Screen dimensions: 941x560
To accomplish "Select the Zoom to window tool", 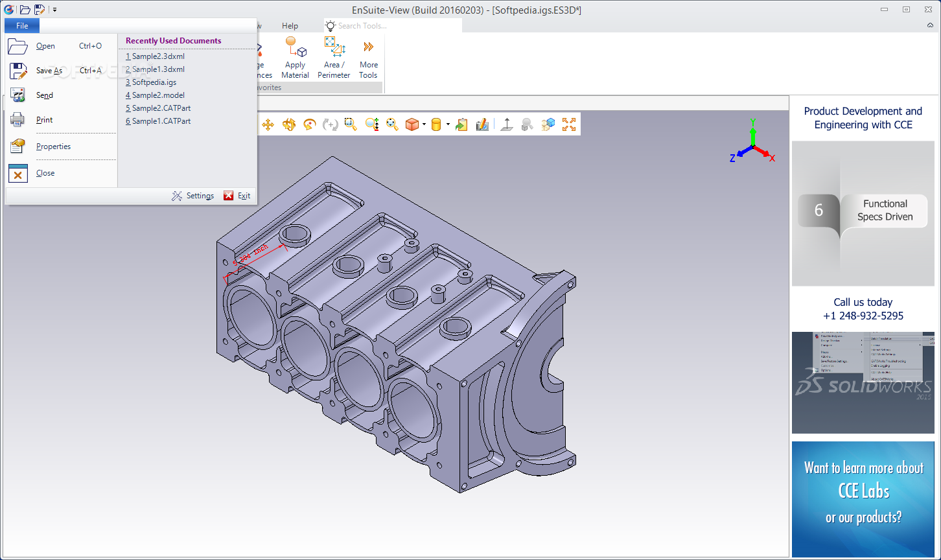I will 351,124.
